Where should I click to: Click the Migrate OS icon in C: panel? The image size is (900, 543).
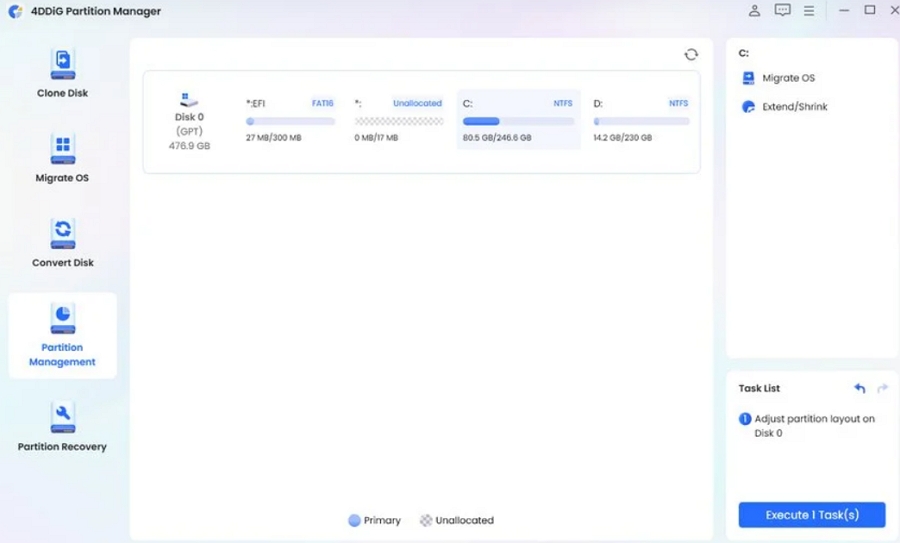pos(748,78)
